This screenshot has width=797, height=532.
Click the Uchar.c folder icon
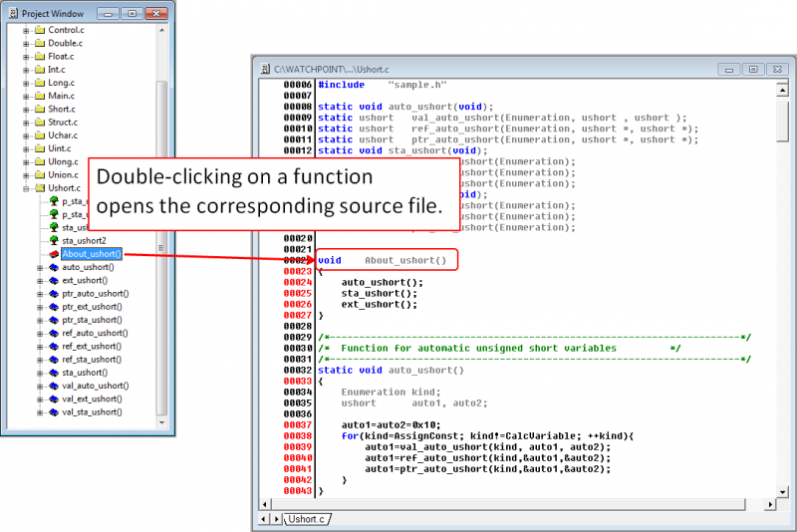[40, 135]
